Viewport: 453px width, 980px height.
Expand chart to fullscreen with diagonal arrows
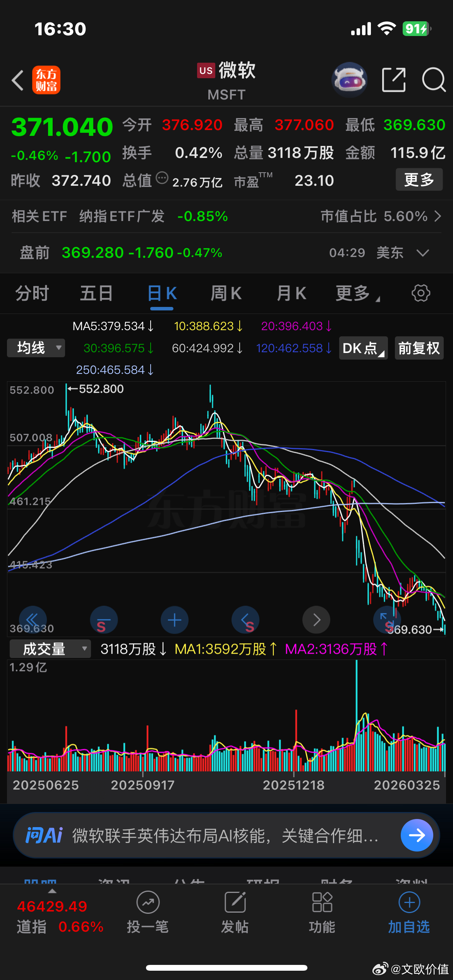pos(387,619)
